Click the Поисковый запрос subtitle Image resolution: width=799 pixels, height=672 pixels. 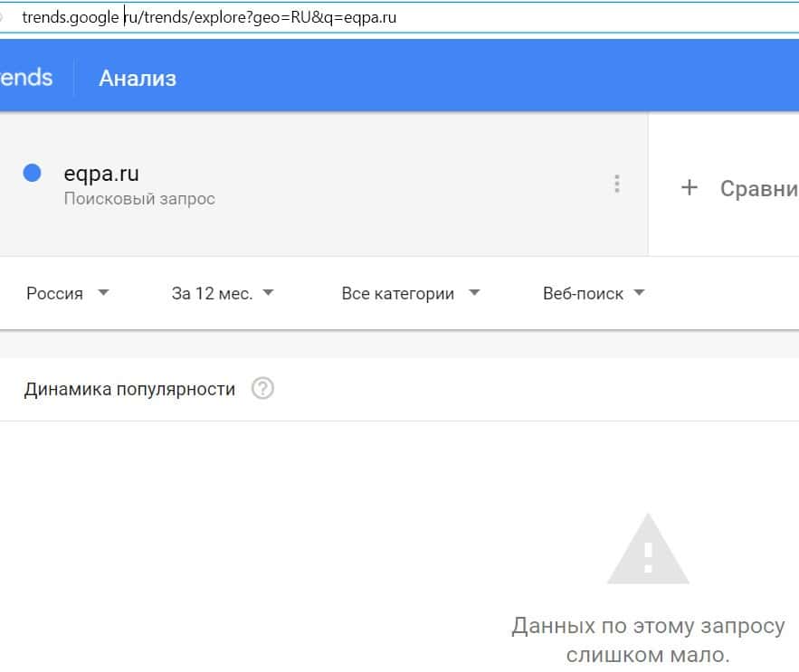[139, 198]
